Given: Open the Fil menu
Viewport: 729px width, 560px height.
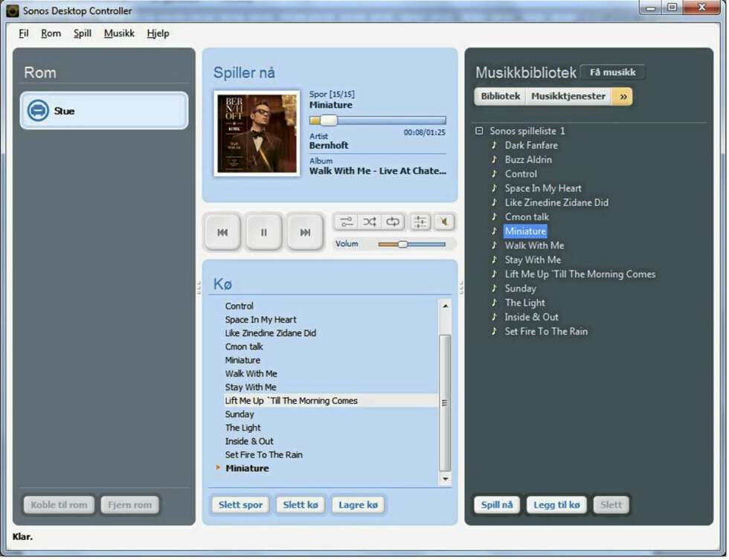Looking at the screenshot, I should tap(23, 33).
